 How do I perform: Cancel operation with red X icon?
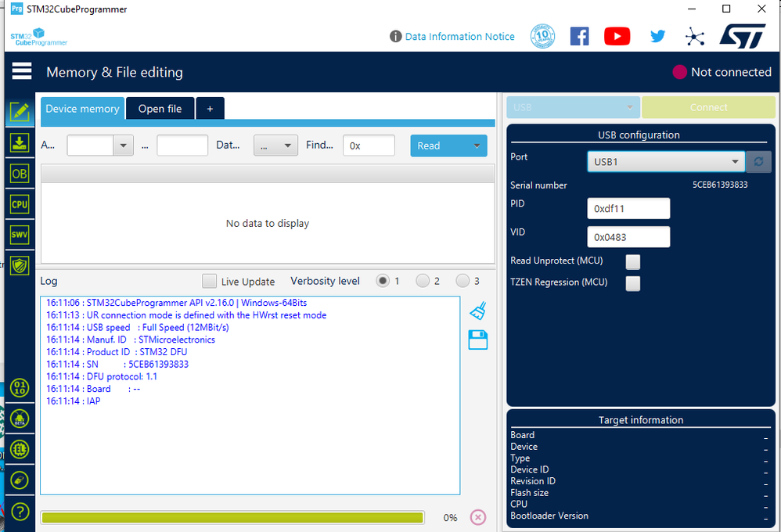pyautogui.click(x=477, y=517)
